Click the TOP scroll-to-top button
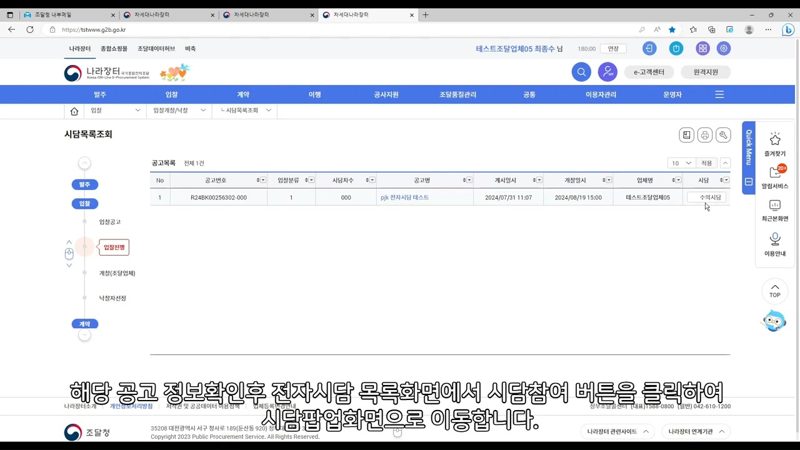800x450 pixels. coord(775,290)
